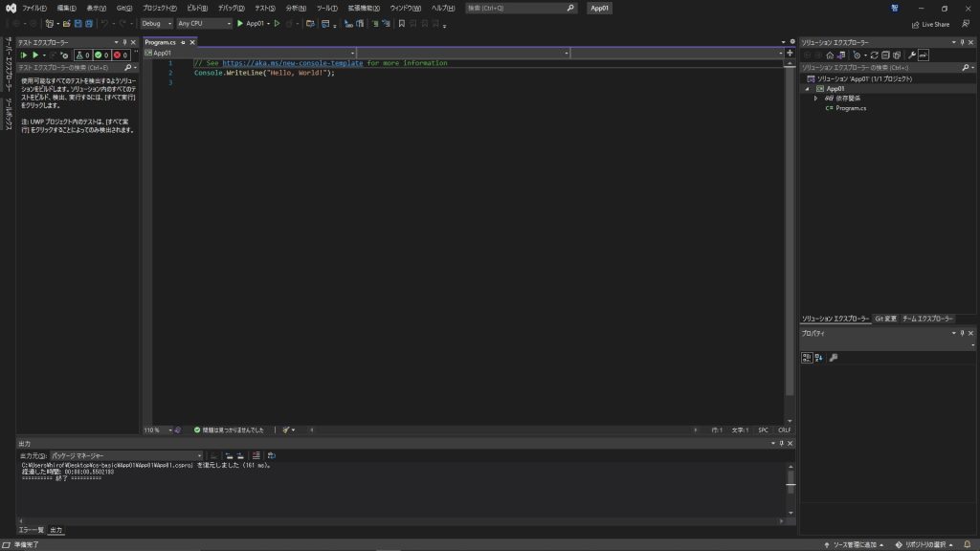The height and width of the screenshot is (551, 980).
Task: Click the editor vertical scrollbar
Action: pyautogui.click(x=790, y=239)
